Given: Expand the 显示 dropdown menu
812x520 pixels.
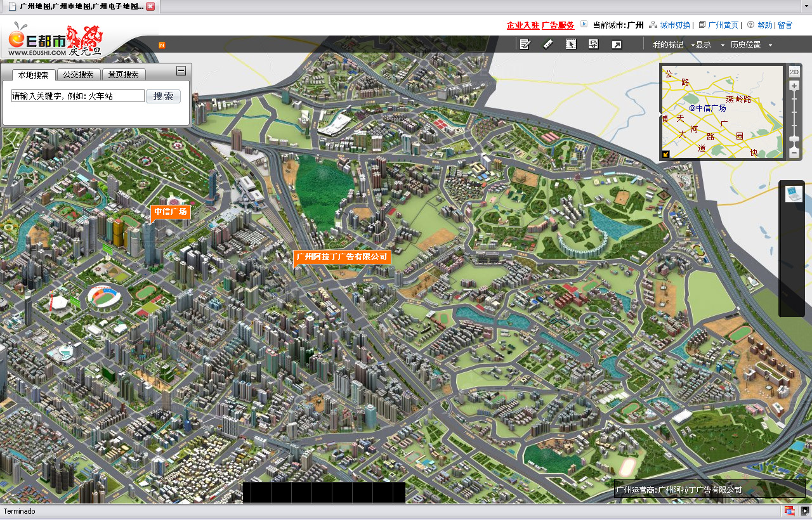Looking at the screenshot, I should [x=710, y=45].
